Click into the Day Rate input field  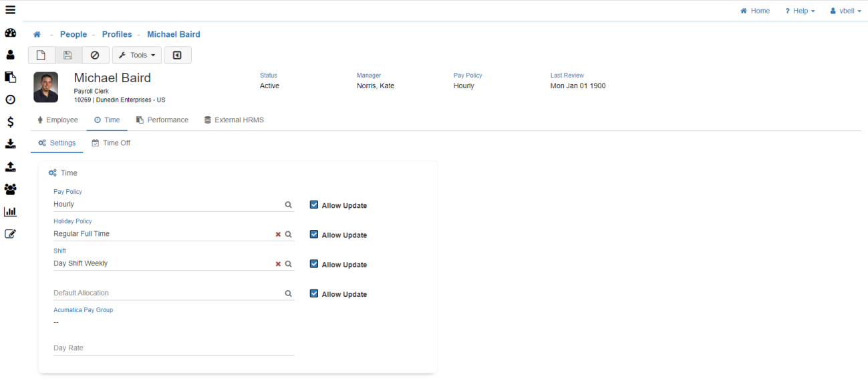(174, 348)
